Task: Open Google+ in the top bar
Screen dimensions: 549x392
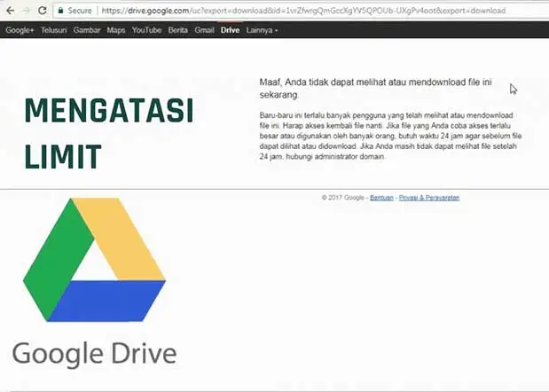Action: click(20, 30)
